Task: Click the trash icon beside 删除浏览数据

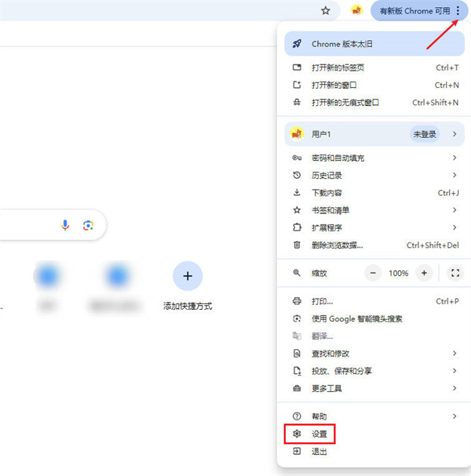Action: pyautogui.click(x=297, y=245)
